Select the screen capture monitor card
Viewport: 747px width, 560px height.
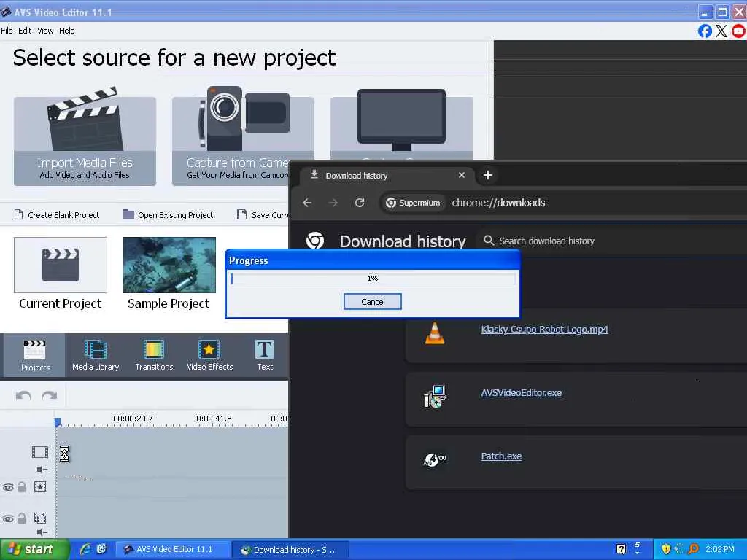401,124
